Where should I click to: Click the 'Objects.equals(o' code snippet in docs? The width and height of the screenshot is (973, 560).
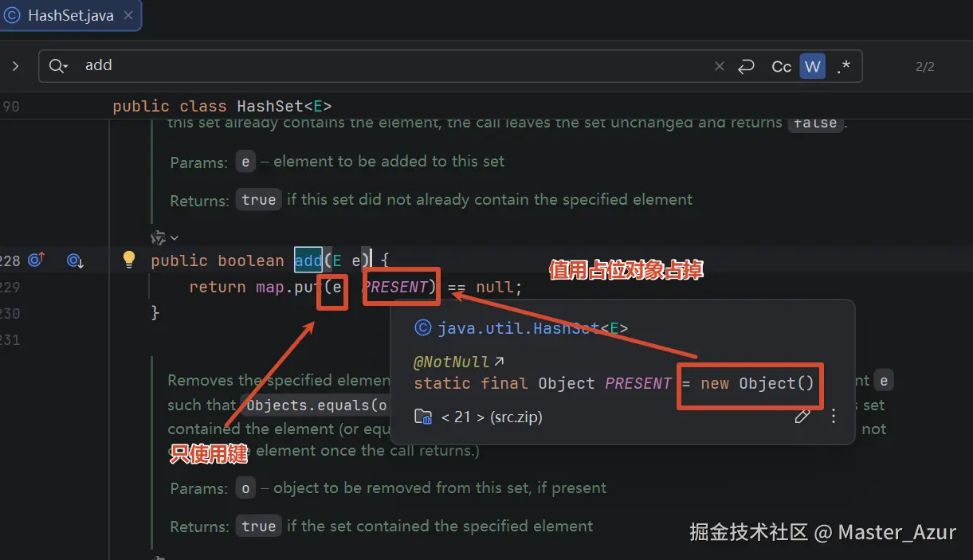click(x=317, y=405)
